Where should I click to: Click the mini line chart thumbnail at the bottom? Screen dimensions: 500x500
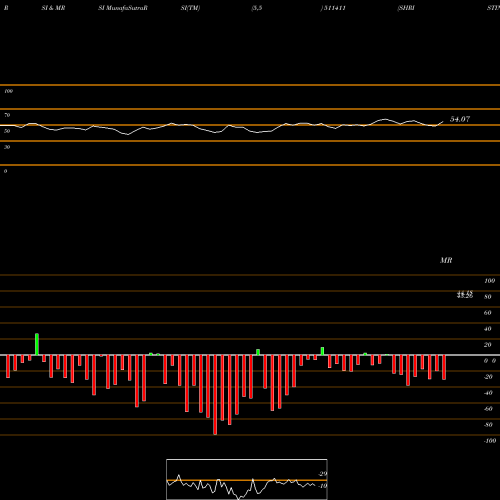click(247, 479)
